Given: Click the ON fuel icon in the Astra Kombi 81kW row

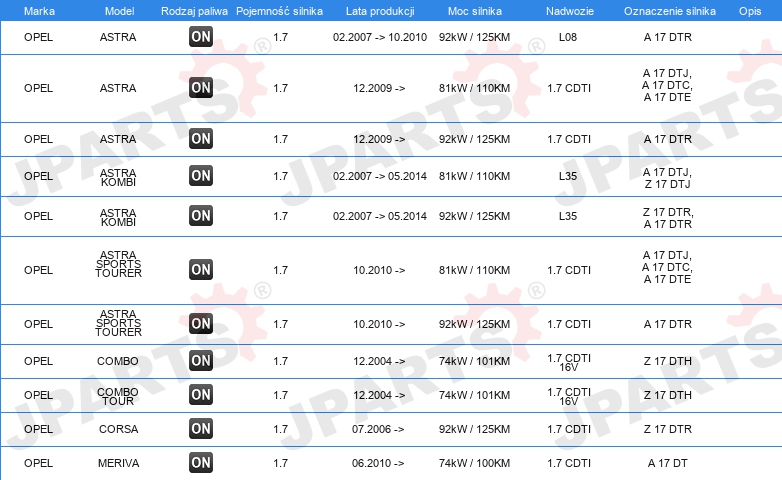Looking at the screenshot, I should tap(201, 176).
